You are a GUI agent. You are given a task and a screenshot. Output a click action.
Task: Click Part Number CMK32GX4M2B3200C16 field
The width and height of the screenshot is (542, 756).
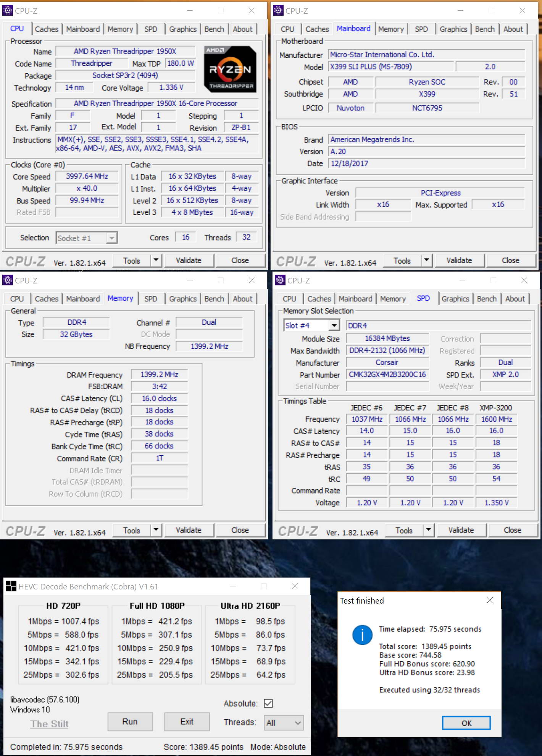(387, 374)
